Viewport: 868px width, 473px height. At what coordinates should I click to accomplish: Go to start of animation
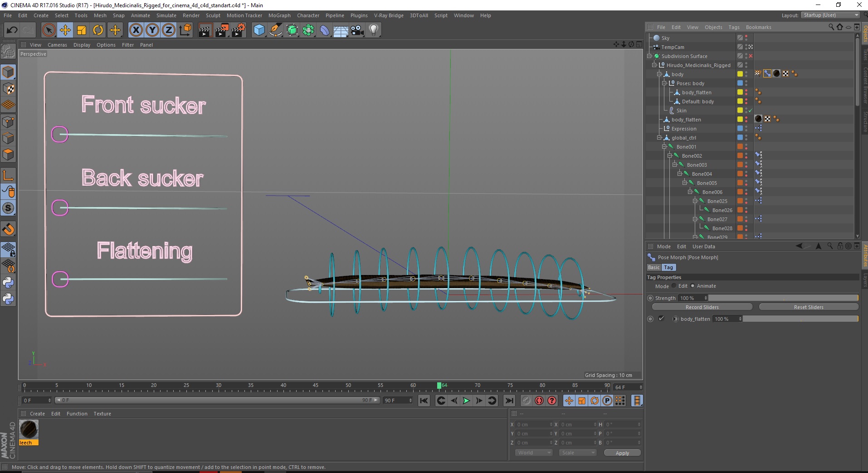point(424,401)
